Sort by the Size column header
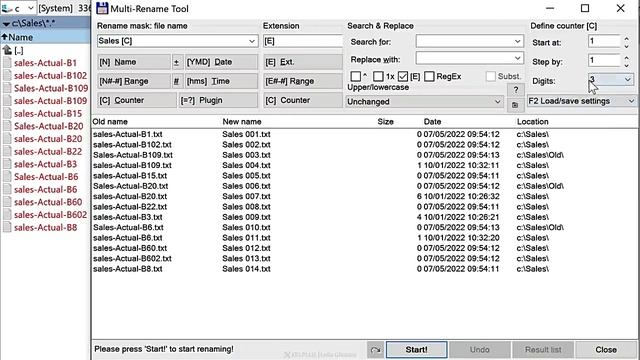Viewport: 640px width, 360px height. point(385,122)
